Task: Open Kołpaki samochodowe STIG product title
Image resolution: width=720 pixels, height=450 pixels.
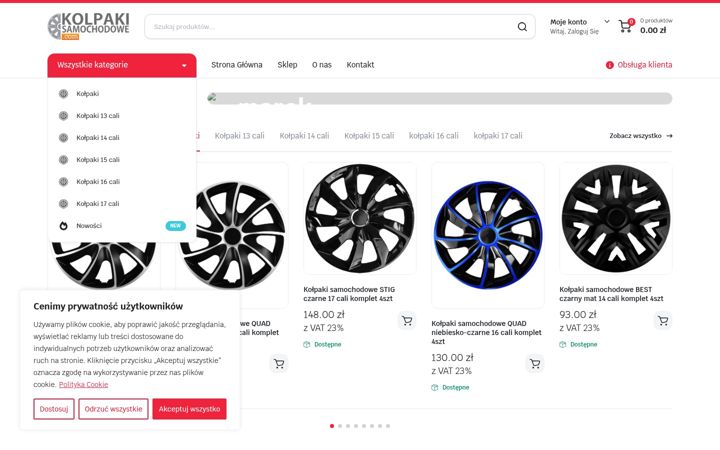Action: [x=349, y=294]
